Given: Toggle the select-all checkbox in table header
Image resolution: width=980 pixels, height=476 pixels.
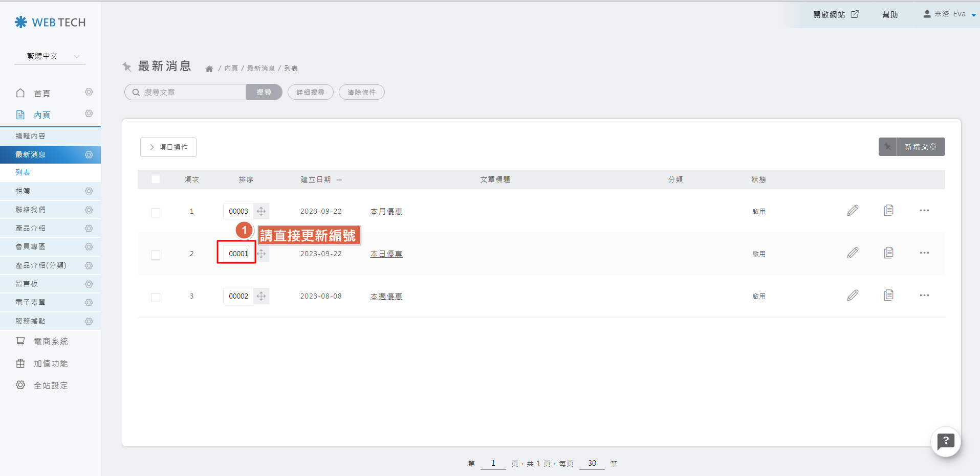Looking at the screenshot, I should [x=156, y=179].
